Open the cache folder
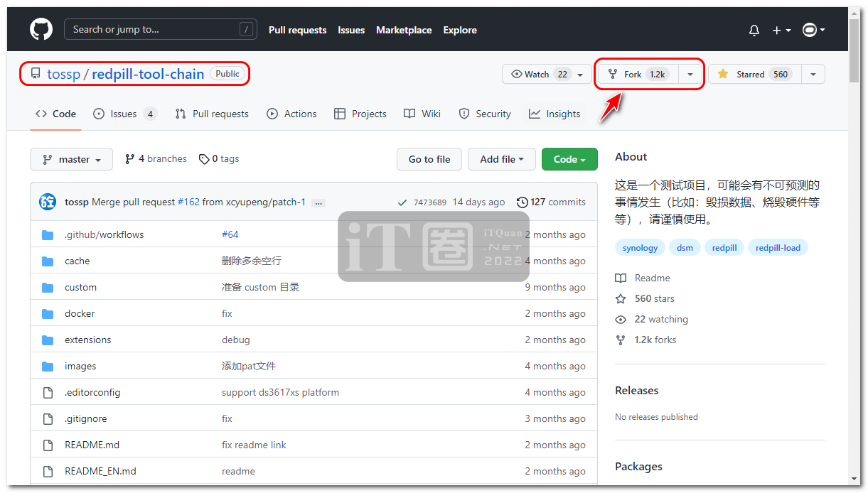Image resolution: width=868 pixels, height=493 pixels. pos(77,261)
